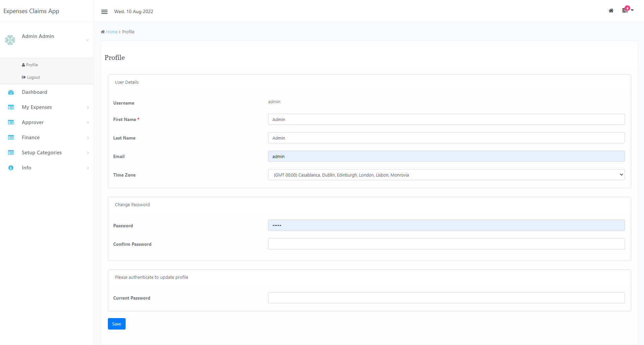Click into the Email field
The height and width of the screenshot is (345, 644).
(x=446, y=156)
